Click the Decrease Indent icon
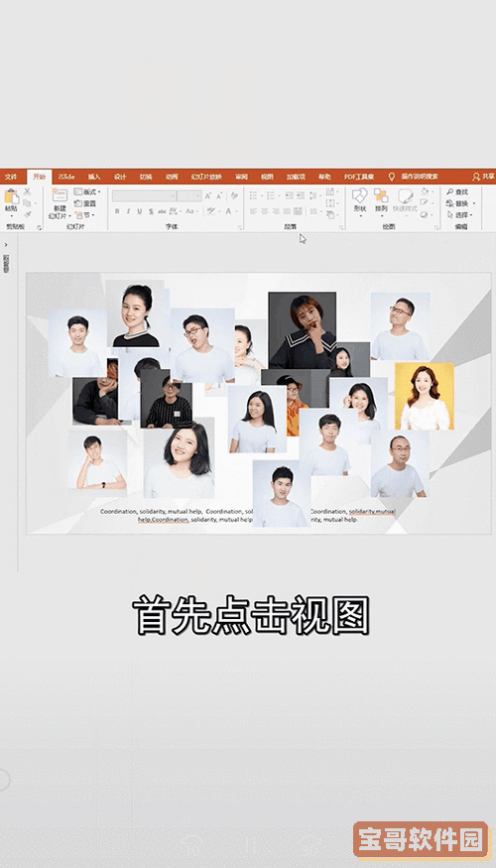Image resolution: width=496 pixels, height=868 pixels. click(289, 194)
